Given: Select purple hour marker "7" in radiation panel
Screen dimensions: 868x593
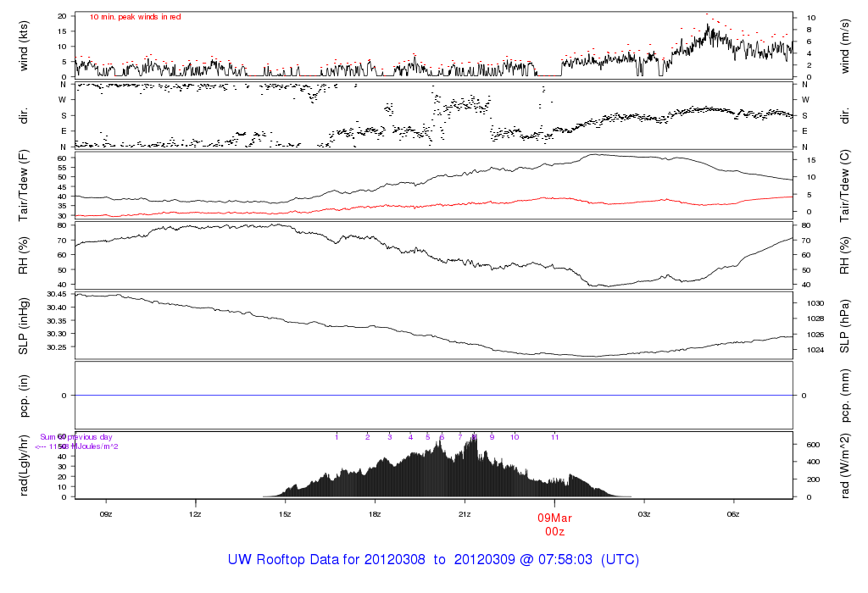Looking at the screenshot, I should click(x=460, y=437).
